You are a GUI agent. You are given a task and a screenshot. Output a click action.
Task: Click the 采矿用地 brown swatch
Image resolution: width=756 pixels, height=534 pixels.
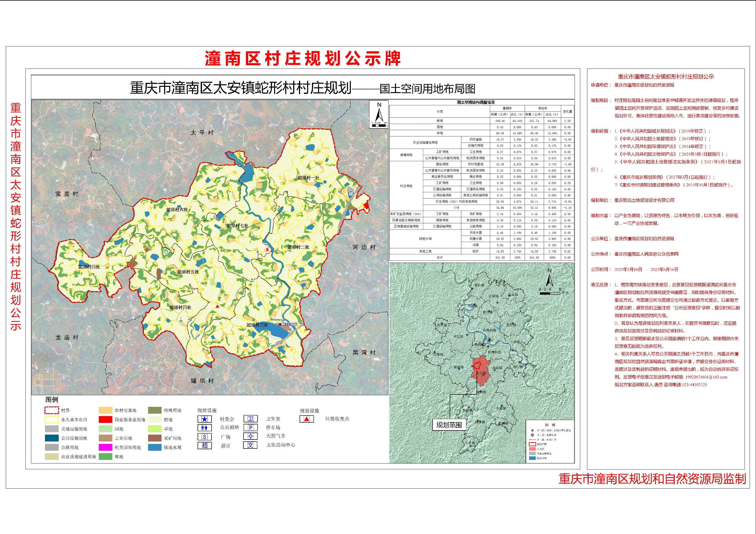click(x=155, y=438)
